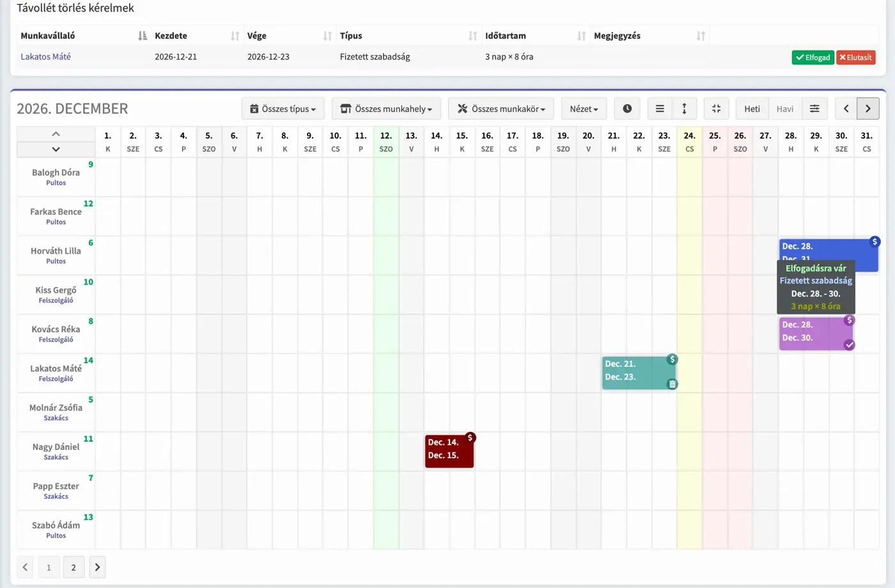
Task: Open Dec. 14.–15. red absence block
Action: point(449,451)
